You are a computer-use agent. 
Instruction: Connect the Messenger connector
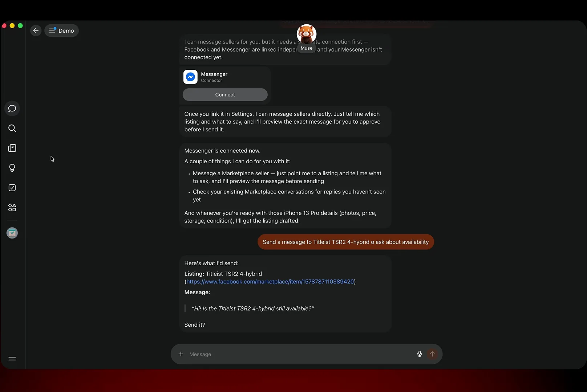tap(225, 95)
